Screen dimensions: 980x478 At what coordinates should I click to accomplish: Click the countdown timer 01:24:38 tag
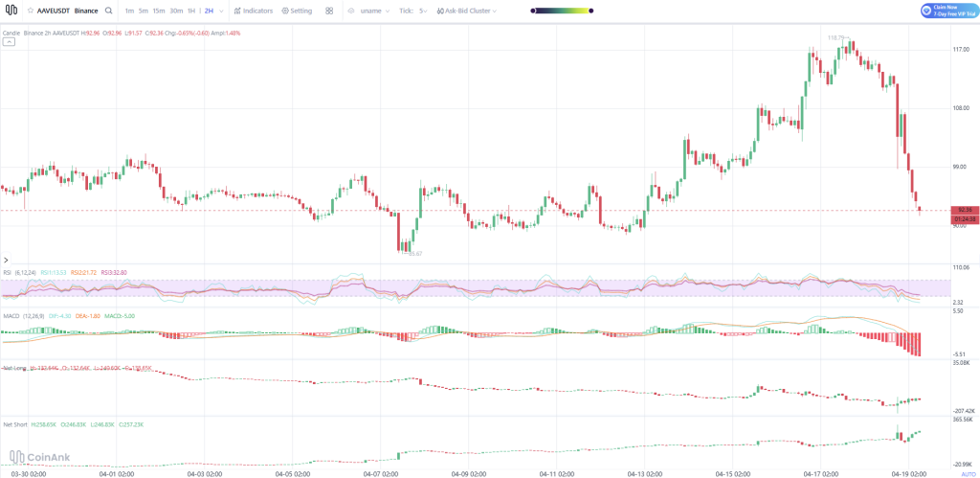964,219
